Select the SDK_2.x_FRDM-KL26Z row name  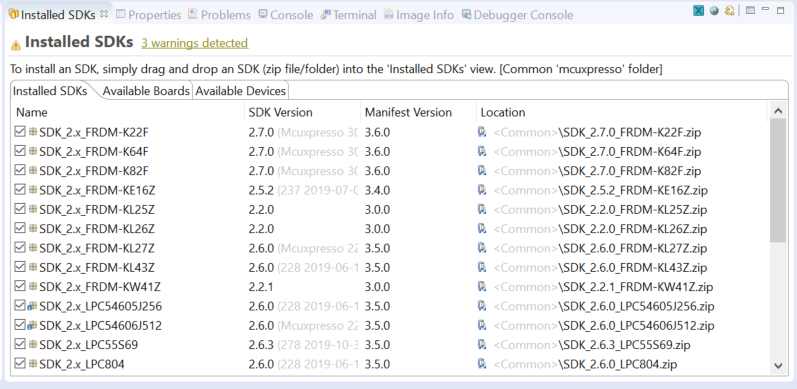tap(97, 229)
